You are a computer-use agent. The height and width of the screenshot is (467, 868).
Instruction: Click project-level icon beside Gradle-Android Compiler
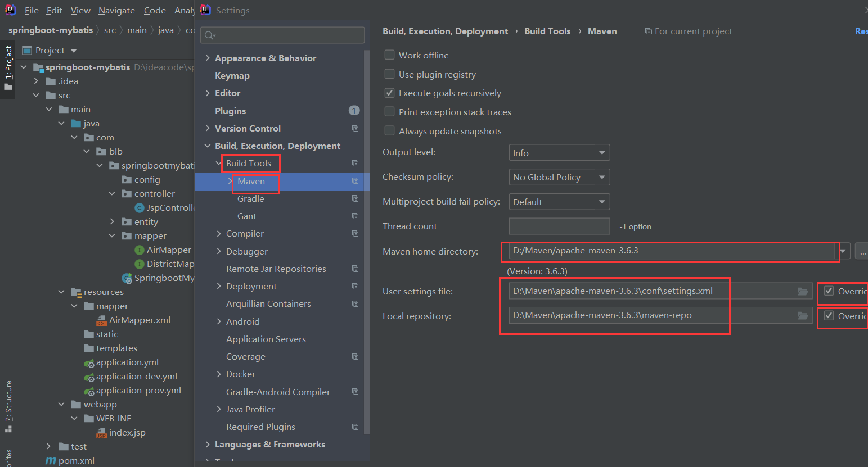pos(355,392)
